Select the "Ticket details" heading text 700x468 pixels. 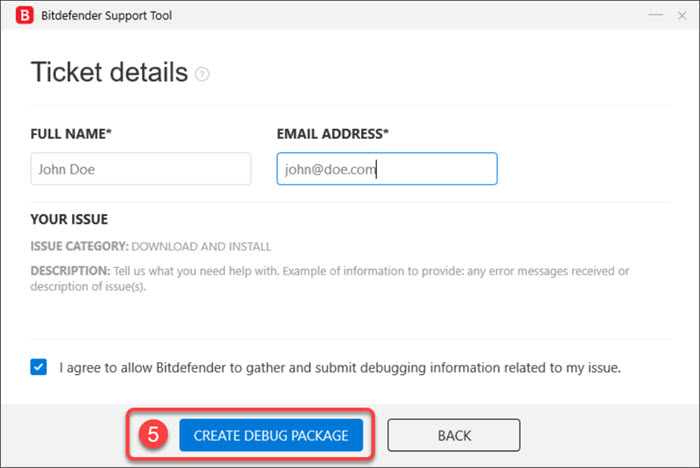tap(109, 72)
